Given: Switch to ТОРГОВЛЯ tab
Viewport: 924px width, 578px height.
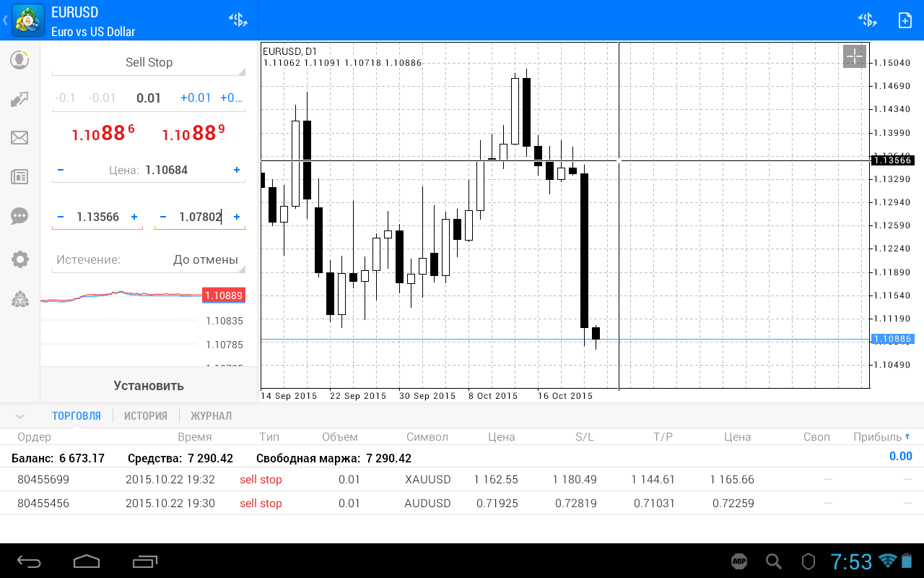Looking at the screenshot, I should click(77, 416).
